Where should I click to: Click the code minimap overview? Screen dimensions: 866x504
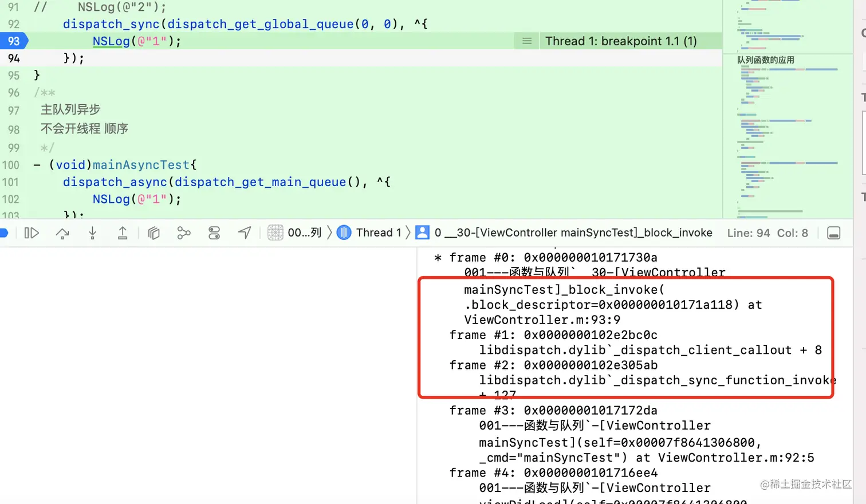tap(788, 109)
